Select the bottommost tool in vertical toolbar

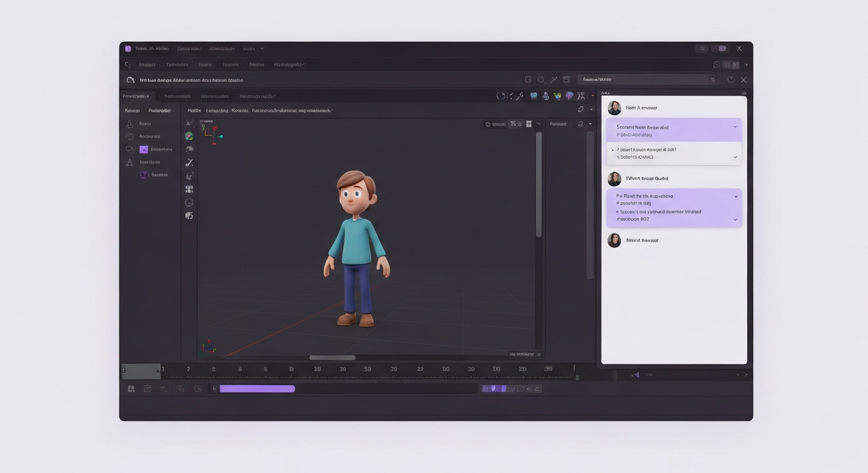click(189, 216)
